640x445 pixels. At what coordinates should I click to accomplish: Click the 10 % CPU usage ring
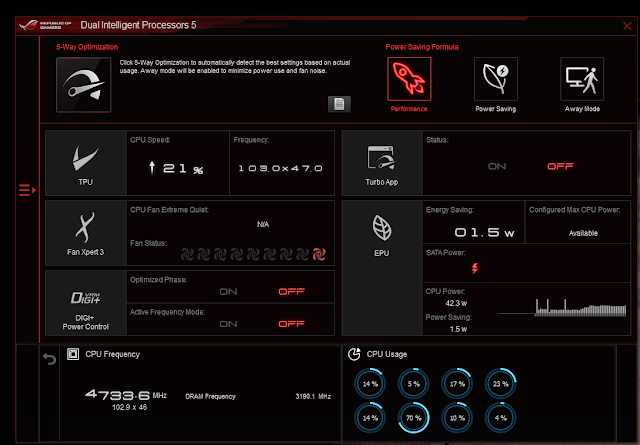click(457, 418)
